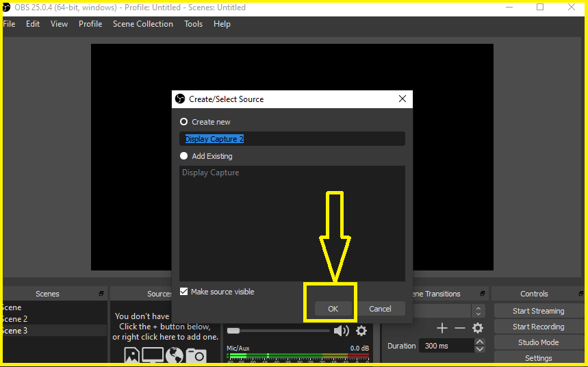Cancel the Create/Select Source dialog
Viewport: 588px width, 367px height.
click(x=381, y=309)
